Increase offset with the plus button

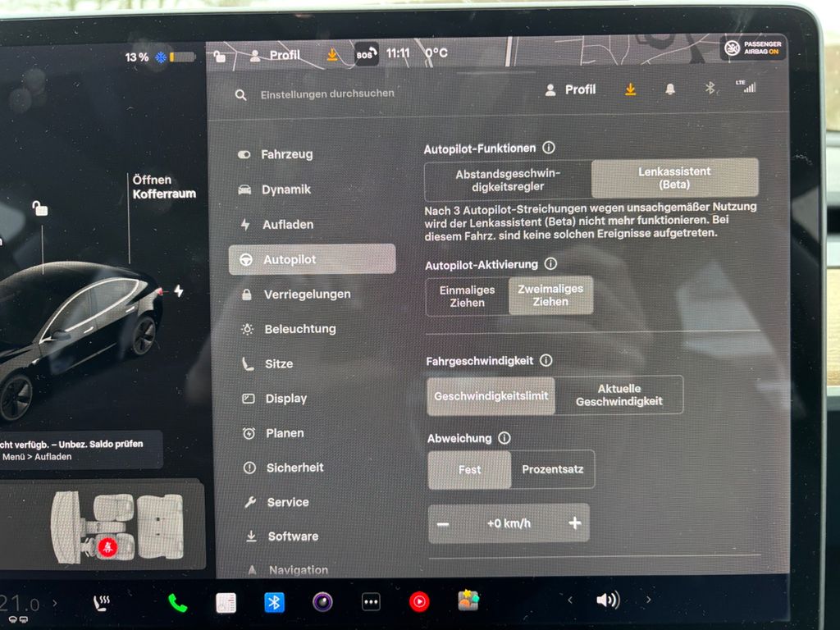575,523
